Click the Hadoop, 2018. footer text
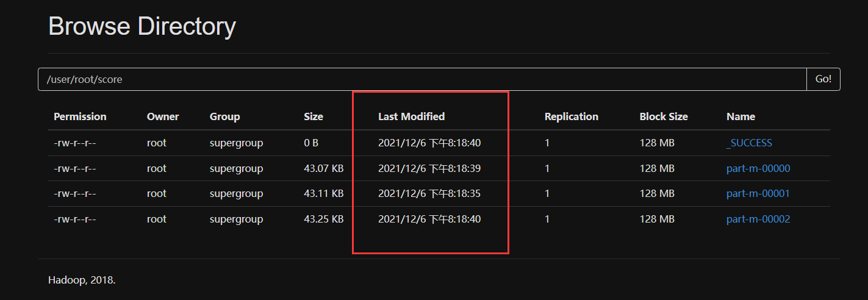The height and width of the screenshot is (300, 868). point(82,280)
